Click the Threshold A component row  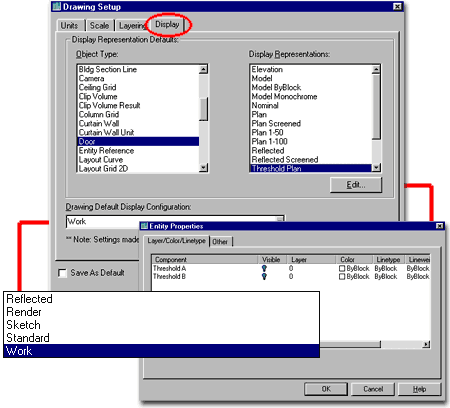(x=291, y=268)
